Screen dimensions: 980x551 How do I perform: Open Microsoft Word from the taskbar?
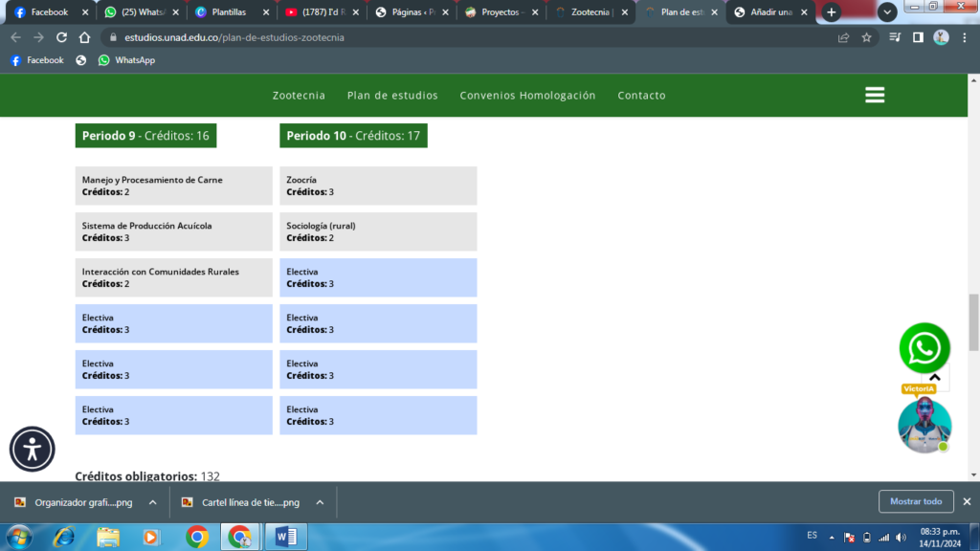[x=286, y=536]
